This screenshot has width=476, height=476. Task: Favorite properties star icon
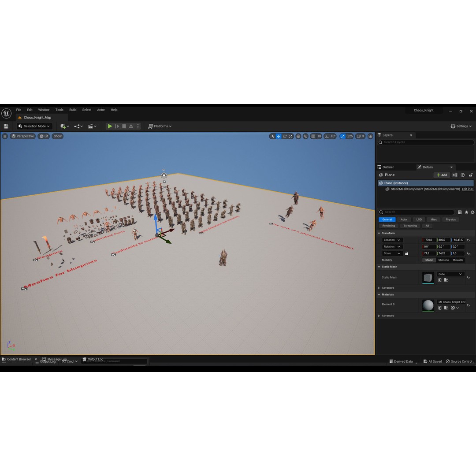pos(466,212)
